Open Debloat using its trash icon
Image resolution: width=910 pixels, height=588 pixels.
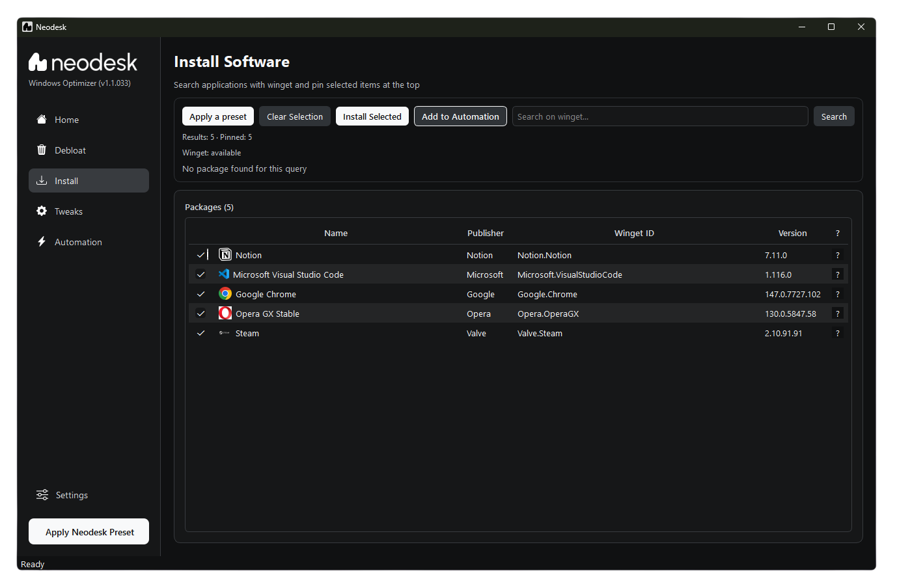click(x=42, y=150)
